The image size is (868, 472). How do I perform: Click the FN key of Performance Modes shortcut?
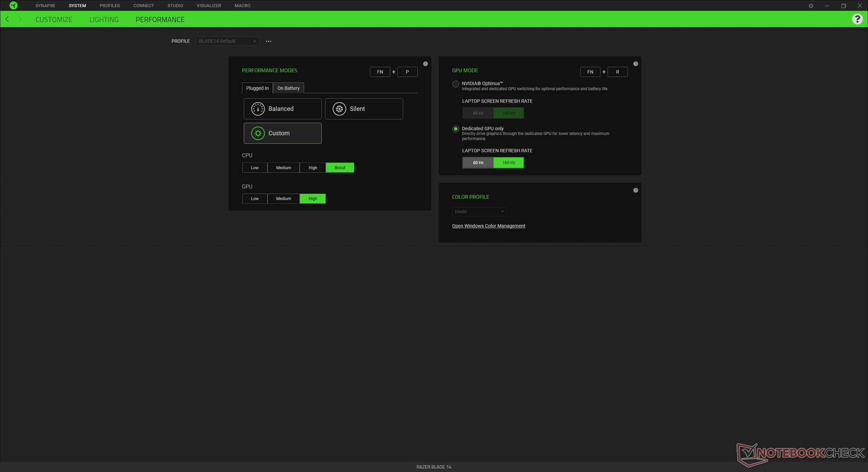[x=380, y=72]
